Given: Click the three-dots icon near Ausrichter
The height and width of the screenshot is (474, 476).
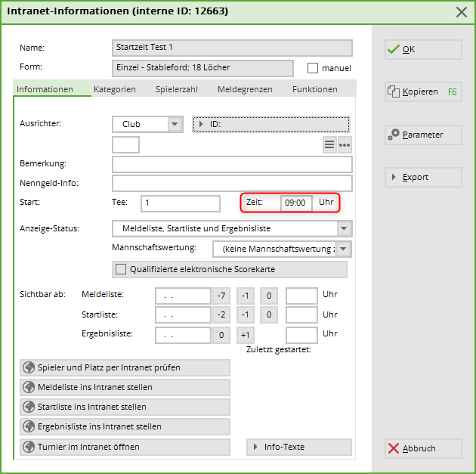Looking at the screenshot, I should [x=345, y=145].
